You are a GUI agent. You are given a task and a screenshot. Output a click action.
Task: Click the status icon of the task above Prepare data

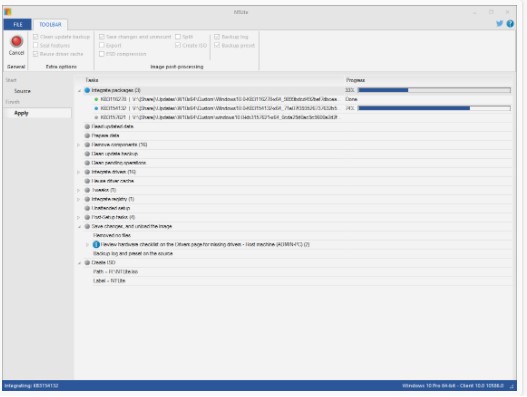coord(87,126)
